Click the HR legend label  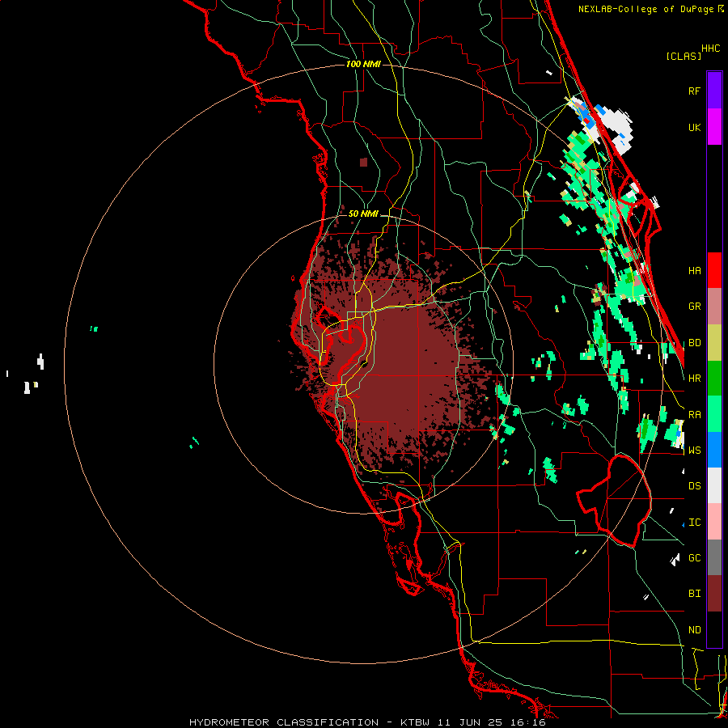pos(694,379)
